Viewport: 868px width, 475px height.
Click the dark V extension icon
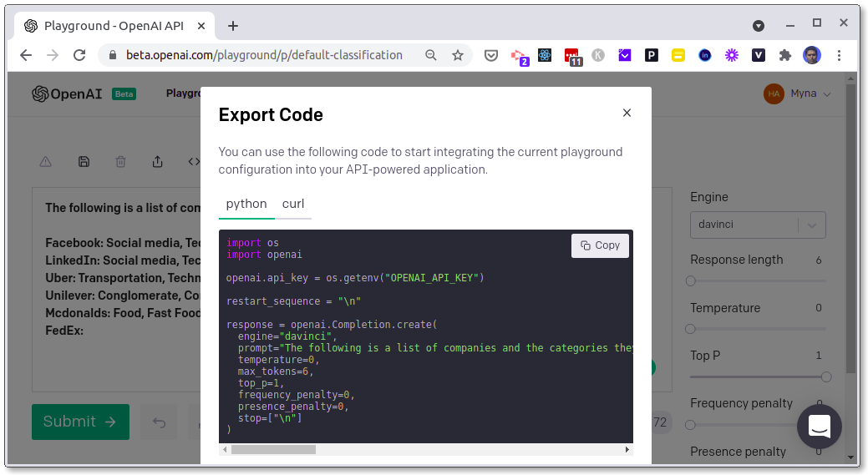759,55
